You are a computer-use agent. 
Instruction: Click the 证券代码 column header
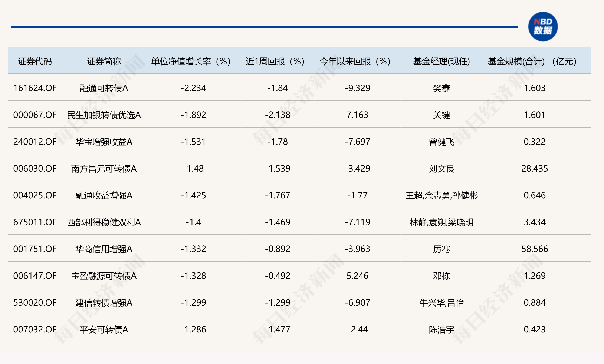click(x=35, y=61)
